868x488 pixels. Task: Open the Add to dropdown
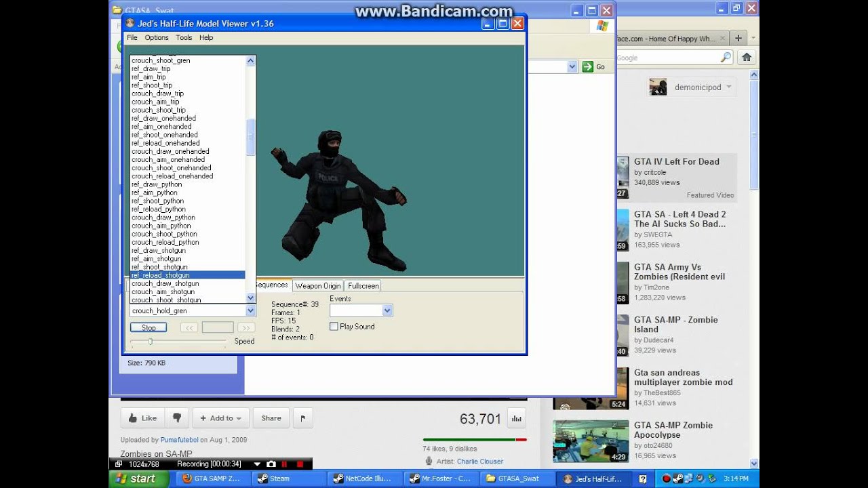[220, 418]
